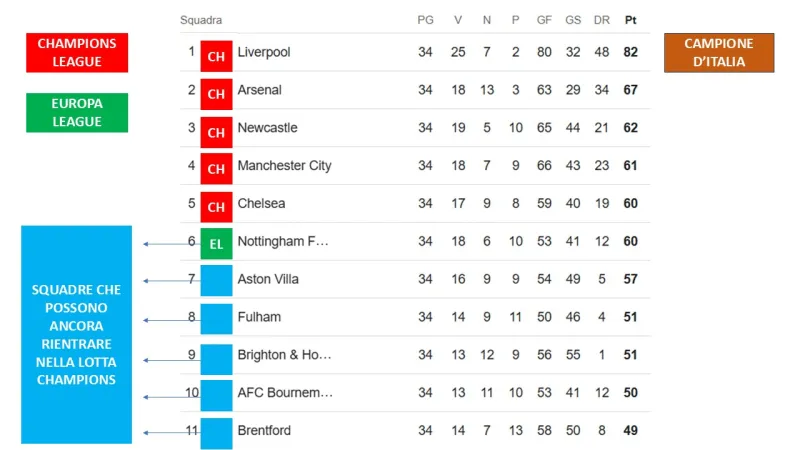Viewport: 800px width, 450px height.
Task: Select the Liverpool team name
Action: (264, 52)
